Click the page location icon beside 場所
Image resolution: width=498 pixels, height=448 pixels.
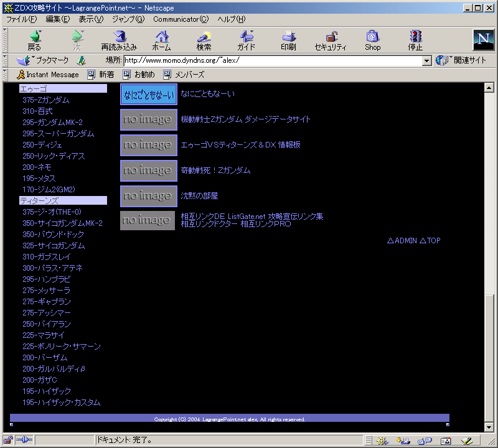tap(82, 60)
